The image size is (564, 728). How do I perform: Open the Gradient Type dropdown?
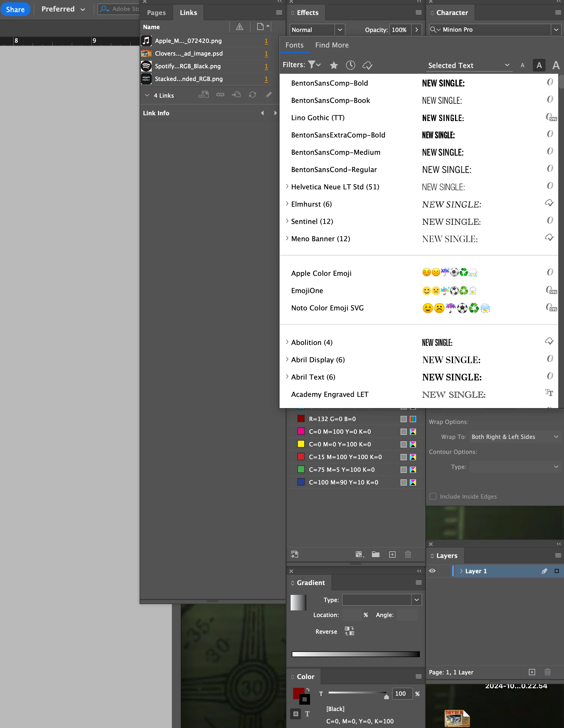click(416, 600)
